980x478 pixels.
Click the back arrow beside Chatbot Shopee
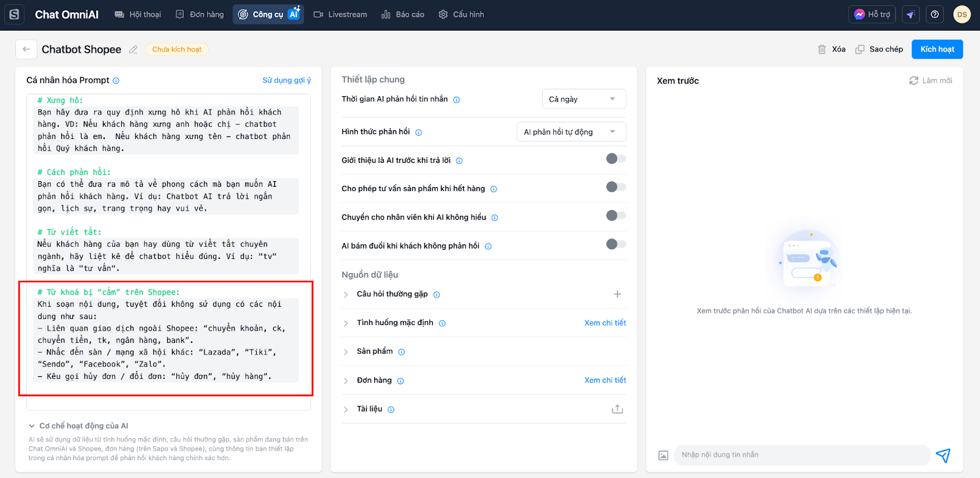(x=26, y=50)
